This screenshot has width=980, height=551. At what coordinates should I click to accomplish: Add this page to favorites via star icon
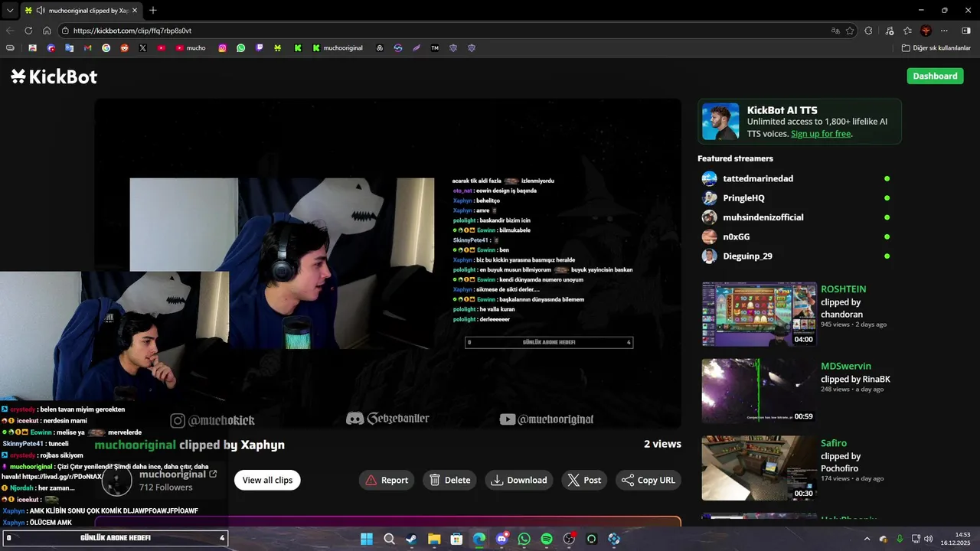pos(850,31)
